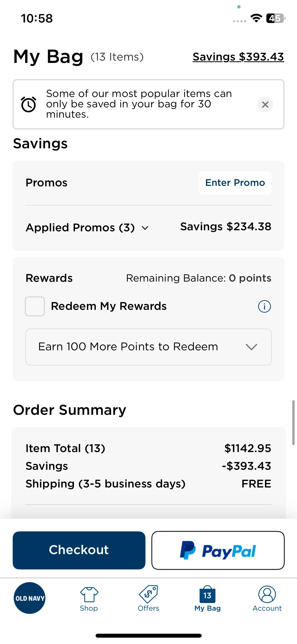This screenshot has width=297, height=644.
Task: Tap the Checkout button
Action: click(x=79, y=550)
